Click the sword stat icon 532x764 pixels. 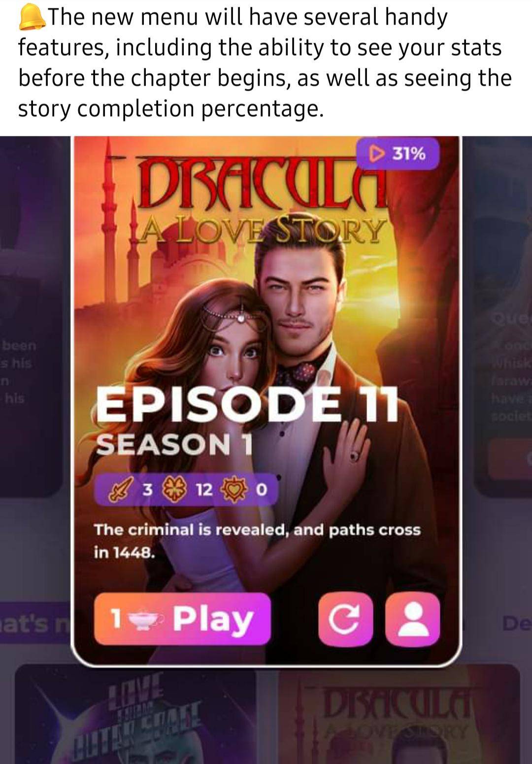click(119, 490)
